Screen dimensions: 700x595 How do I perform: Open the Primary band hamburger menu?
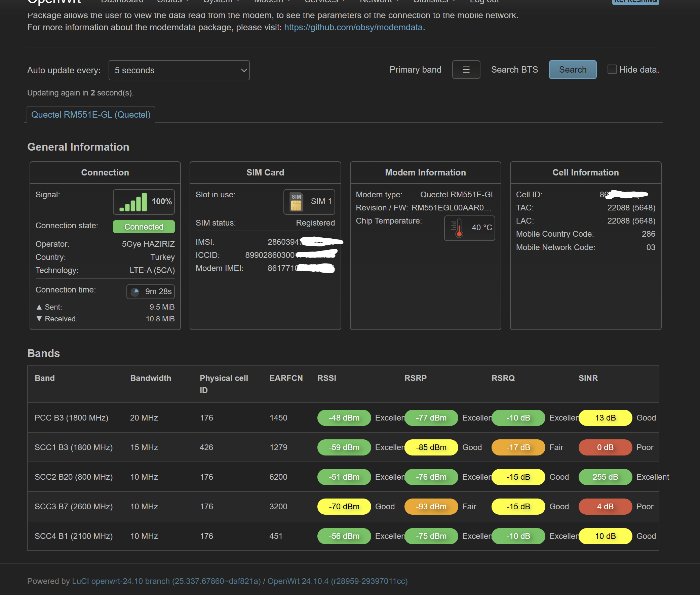tap(466, 70)
